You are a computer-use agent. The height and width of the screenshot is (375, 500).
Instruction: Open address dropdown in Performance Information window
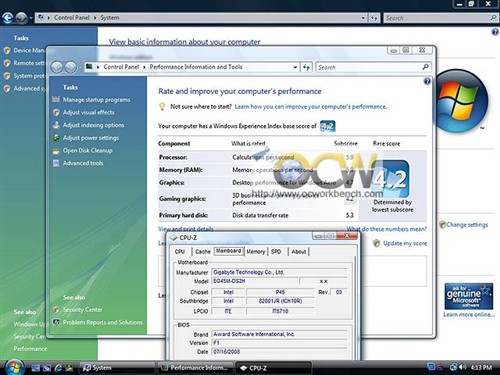point(295,67)
